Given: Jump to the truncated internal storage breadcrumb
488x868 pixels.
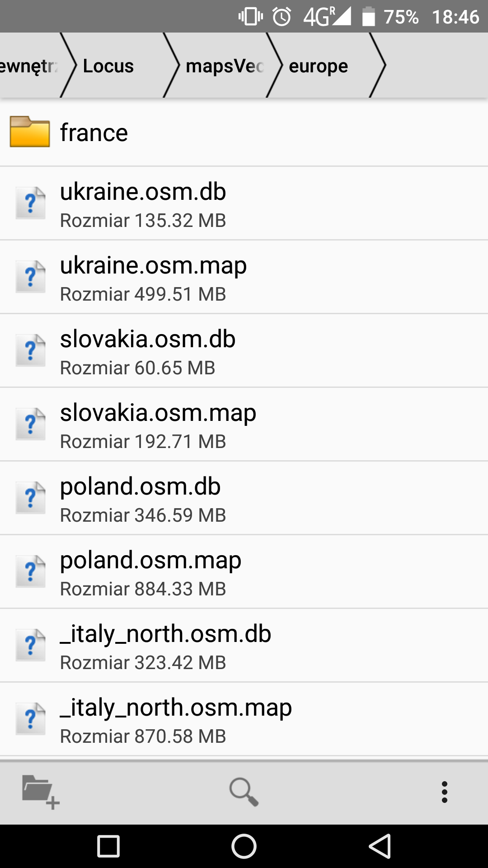Looking at the screenshot, I should 28,66.
